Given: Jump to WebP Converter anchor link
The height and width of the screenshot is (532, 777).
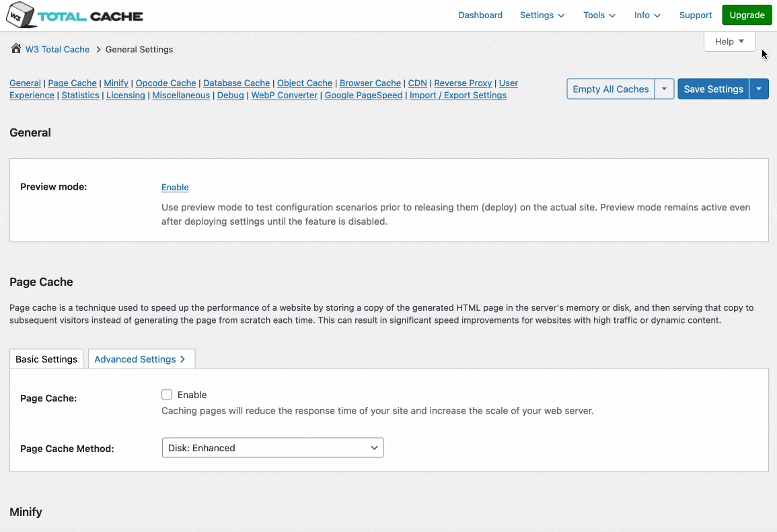Looking at the screenshot, I should (284, 95).
